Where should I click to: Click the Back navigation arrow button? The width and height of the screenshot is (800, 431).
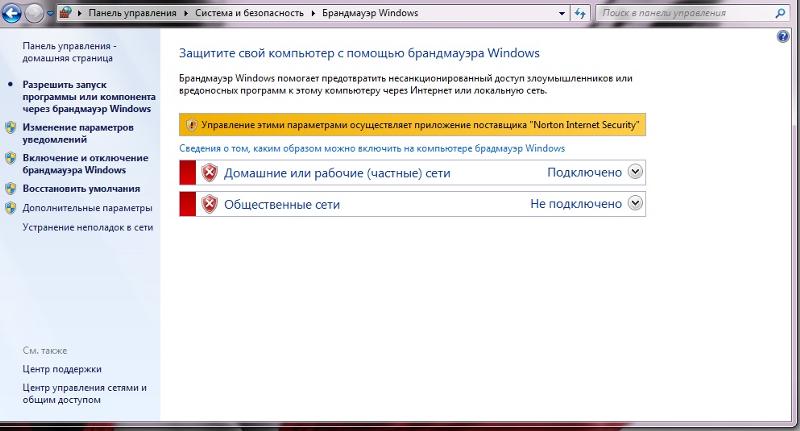[x=11, y=13]
